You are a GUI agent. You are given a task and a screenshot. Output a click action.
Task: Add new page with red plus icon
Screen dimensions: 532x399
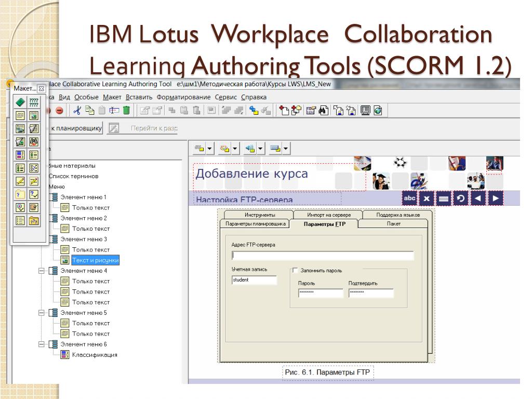tap(284, 110)
